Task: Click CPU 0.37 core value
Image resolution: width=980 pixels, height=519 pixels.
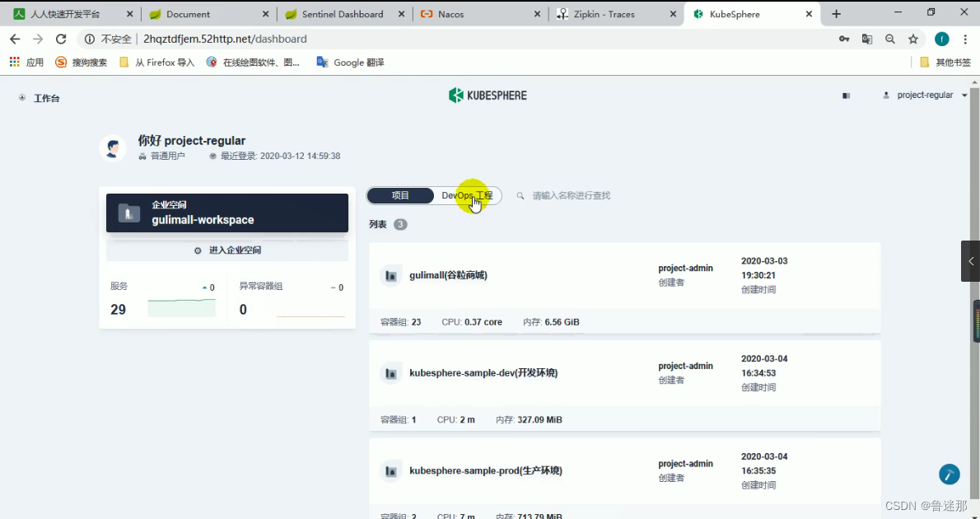Action: (483, 322)
